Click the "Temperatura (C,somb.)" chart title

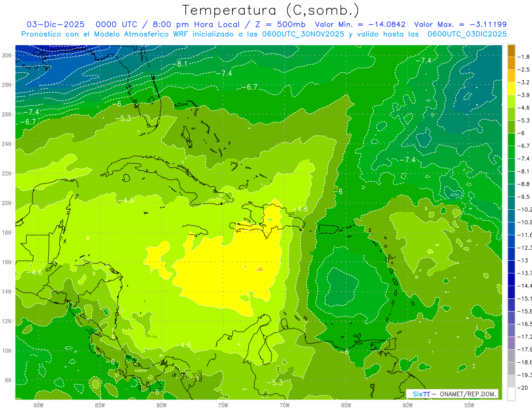coord(270,11)
